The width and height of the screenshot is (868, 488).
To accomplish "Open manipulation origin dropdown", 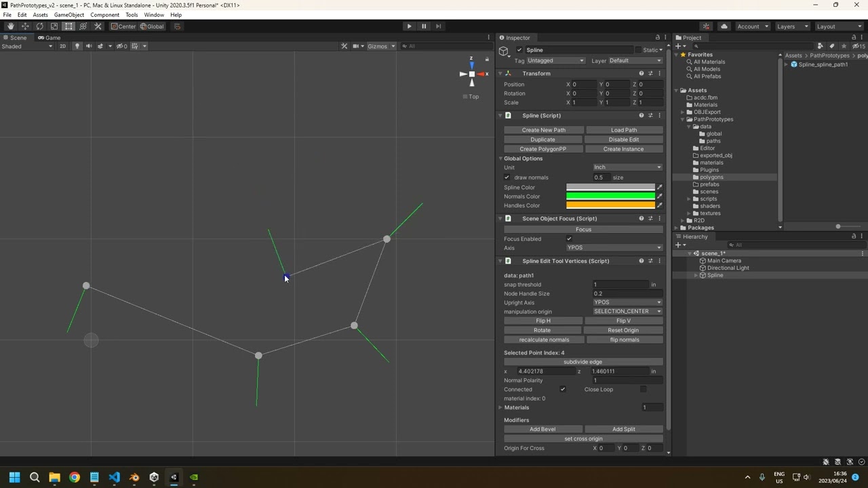I will tap(627, 312).
